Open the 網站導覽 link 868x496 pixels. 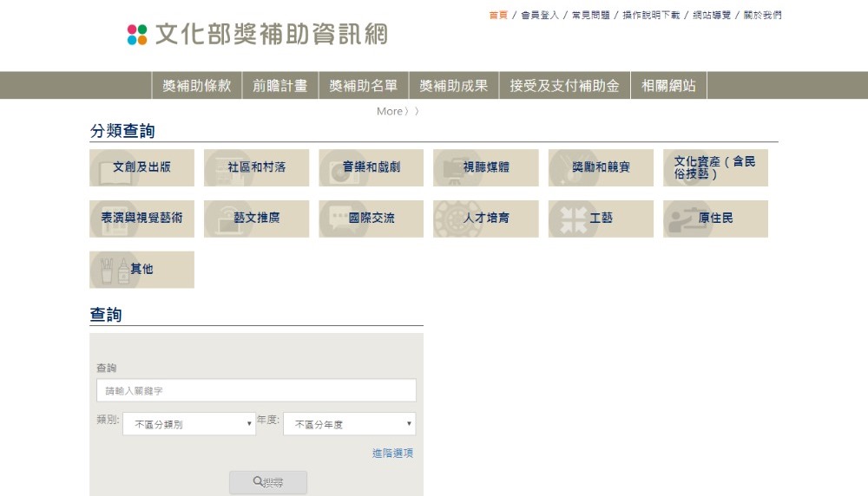[712, 16]
